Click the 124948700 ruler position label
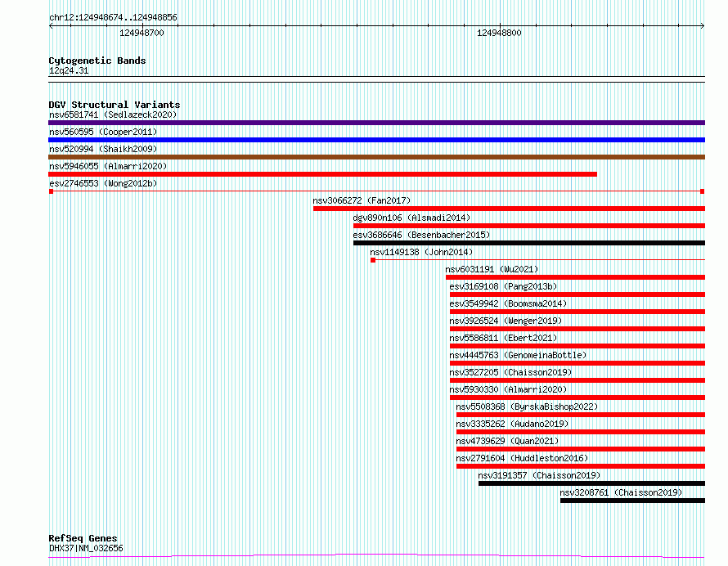This screenshot has width=728, height=566. coord(142,33)
